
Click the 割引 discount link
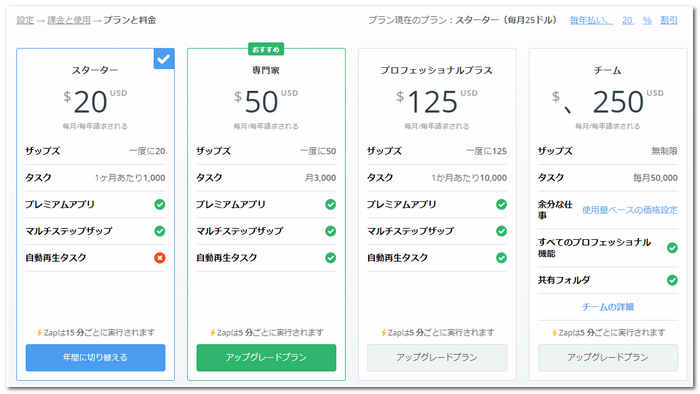(669, 20)
